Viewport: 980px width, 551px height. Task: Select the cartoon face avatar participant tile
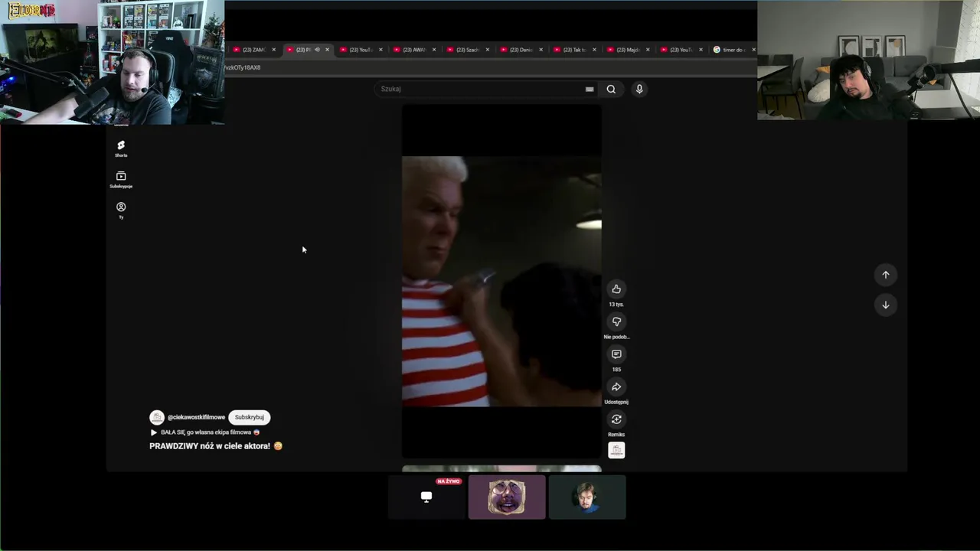click(x=507, y=497)
